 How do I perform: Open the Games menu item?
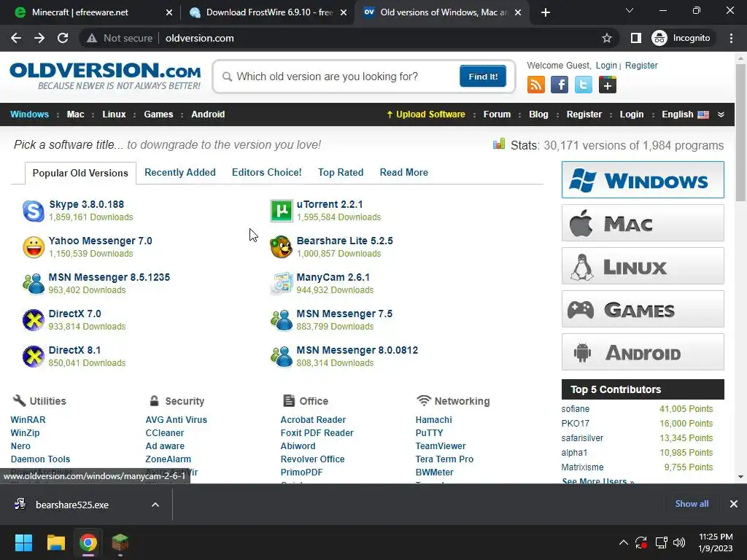[158, 114]
